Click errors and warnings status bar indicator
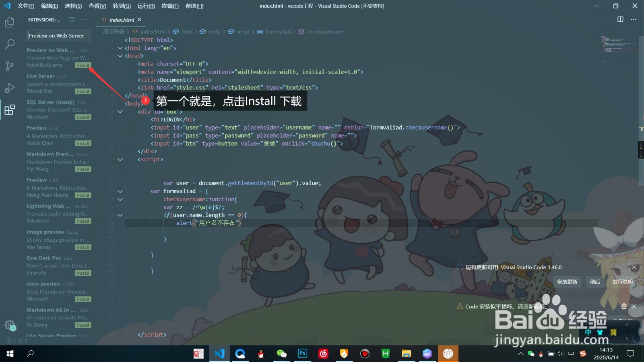The width and height of the screenshot is (644, 362). (17, 341)
